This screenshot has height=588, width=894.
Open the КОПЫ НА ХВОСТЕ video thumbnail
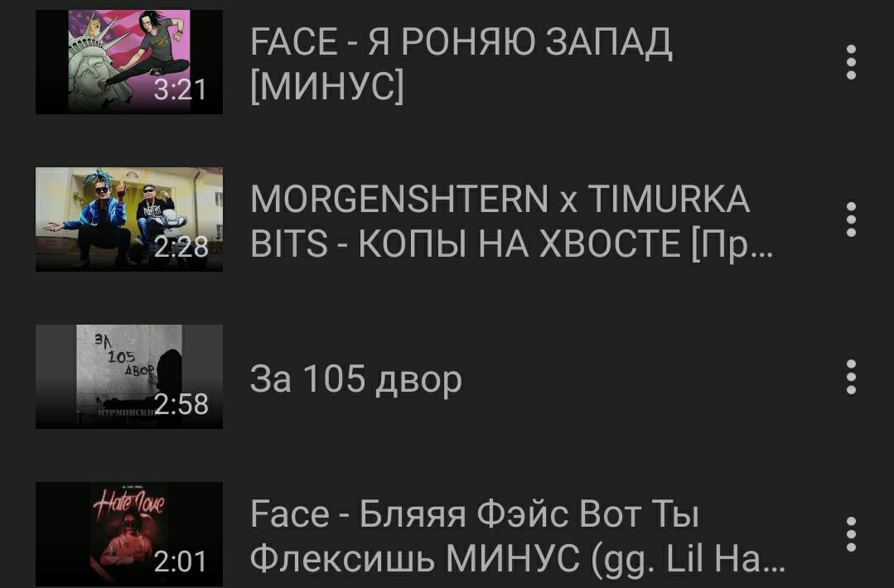(129, 219)
